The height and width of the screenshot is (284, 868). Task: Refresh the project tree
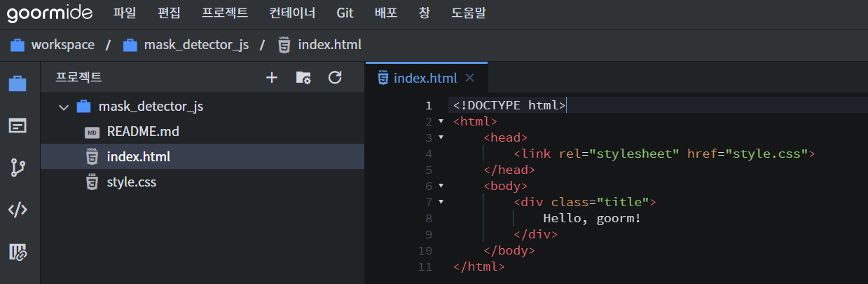tap(335, 77)
